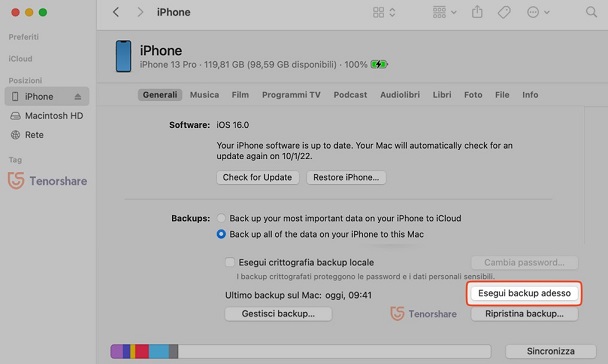Switch to the Programmi TV tab
Viewport: 608px width, 364px height.
pyautogui.click(x=291, y=95)
